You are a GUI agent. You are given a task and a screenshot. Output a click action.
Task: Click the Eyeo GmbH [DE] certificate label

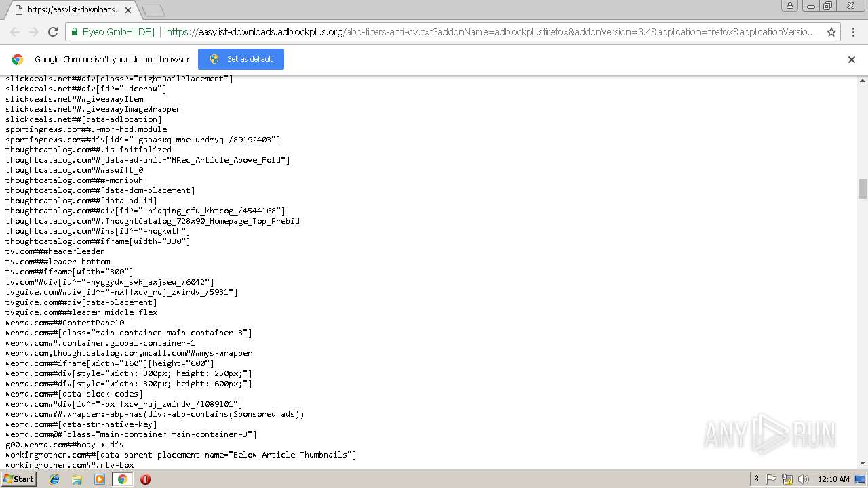click(x=118, y=32)
